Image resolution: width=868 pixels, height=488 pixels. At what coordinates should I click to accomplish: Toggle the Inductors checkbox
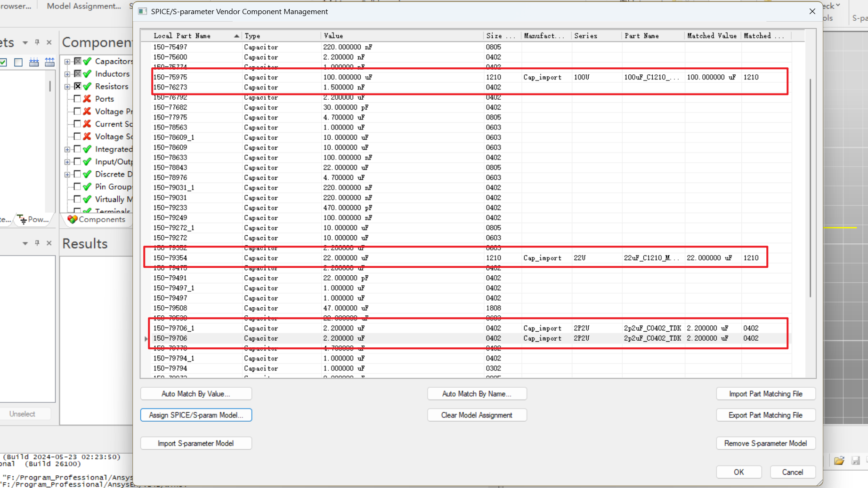pyautogui.click(x=78, y=74)
